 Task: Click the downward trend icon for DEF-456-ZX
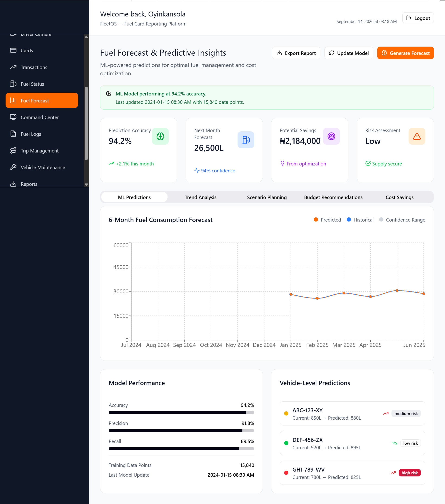pyautogui.click(x=395, y=443)
